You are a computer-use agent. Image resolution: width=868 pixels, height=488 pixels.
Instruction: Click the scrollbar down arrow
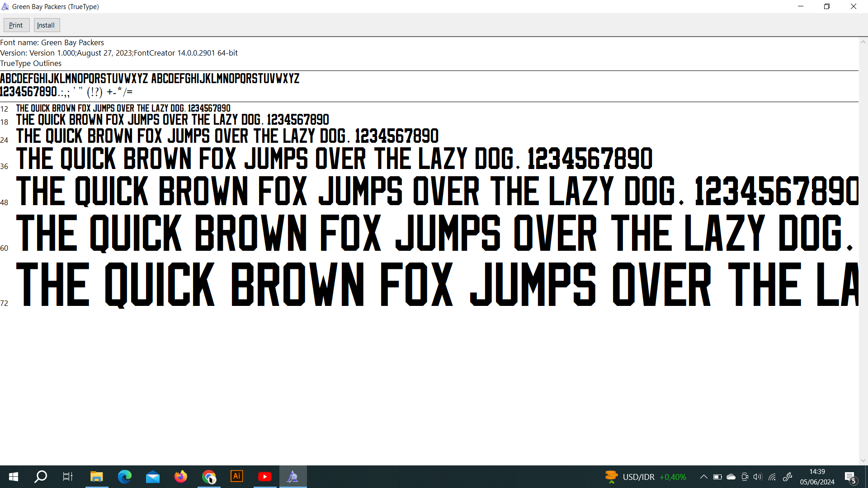tap(863, 461)
